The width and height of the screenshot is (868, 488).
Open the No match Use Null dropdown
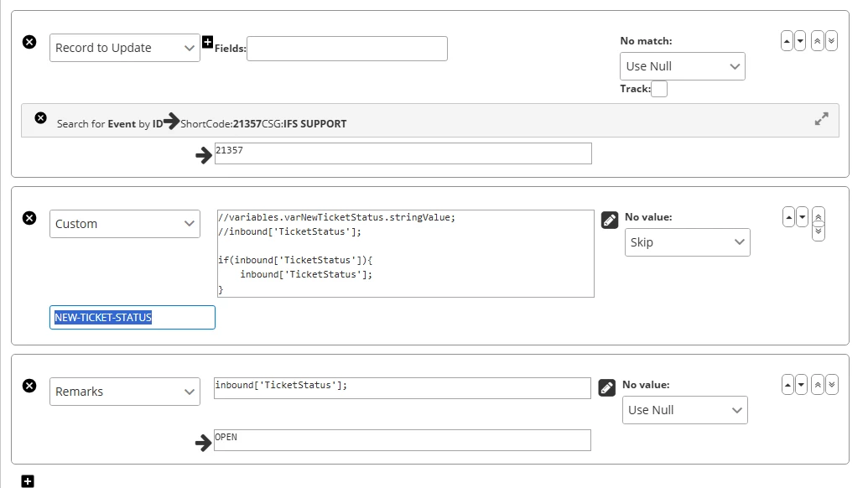(x=682, y=66)
